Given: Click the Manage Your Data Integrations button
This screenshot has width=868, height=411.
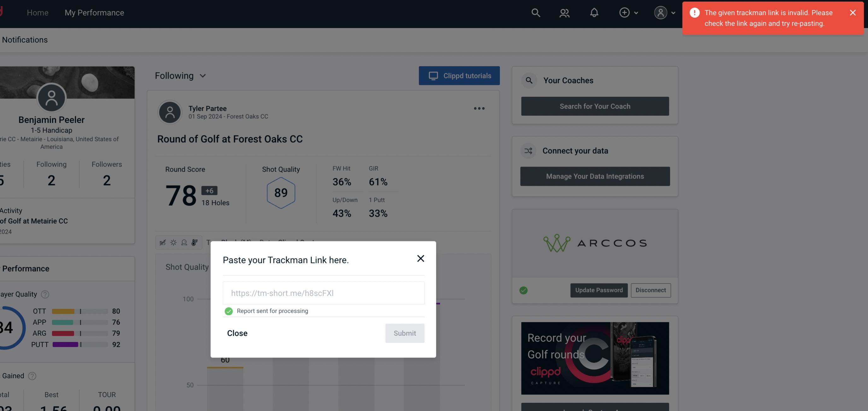Looking at the screenshot, I should pos(595,176).
